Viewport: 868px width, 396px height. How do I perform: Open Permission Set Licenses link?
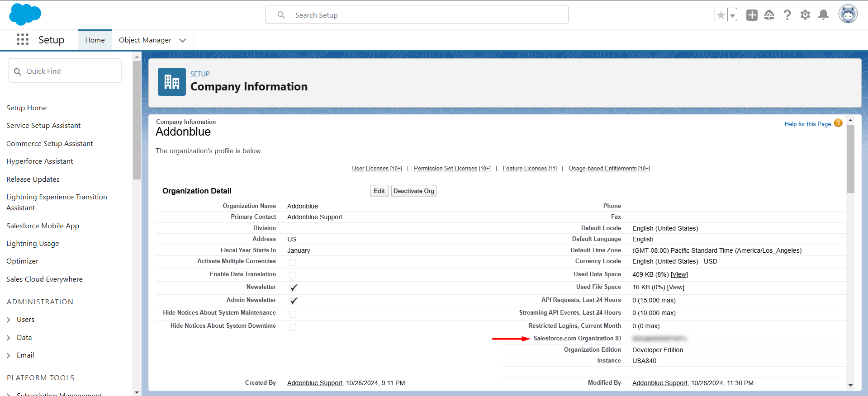[x=452, y=169]
